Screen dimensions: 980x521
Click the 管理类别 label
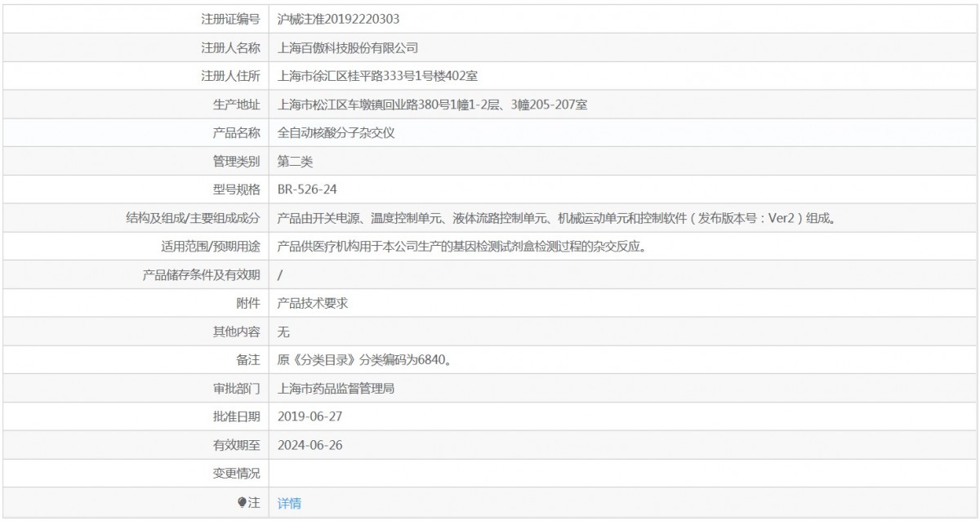[236, 161]
